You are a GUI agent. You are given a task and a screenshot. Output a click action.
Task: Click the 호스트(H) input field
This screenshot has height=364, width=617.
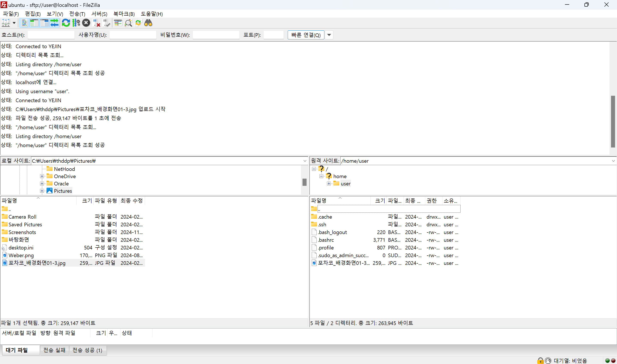pyautogui.click(x=51, y=35)
